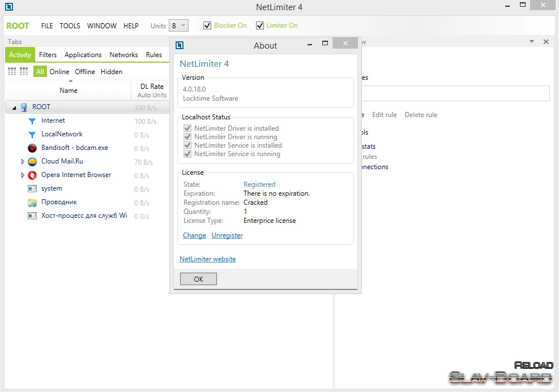The height and width of the screenshot is (392, 559).
Task: Collapse the ROOT tree node
Action: pos(14,107)
